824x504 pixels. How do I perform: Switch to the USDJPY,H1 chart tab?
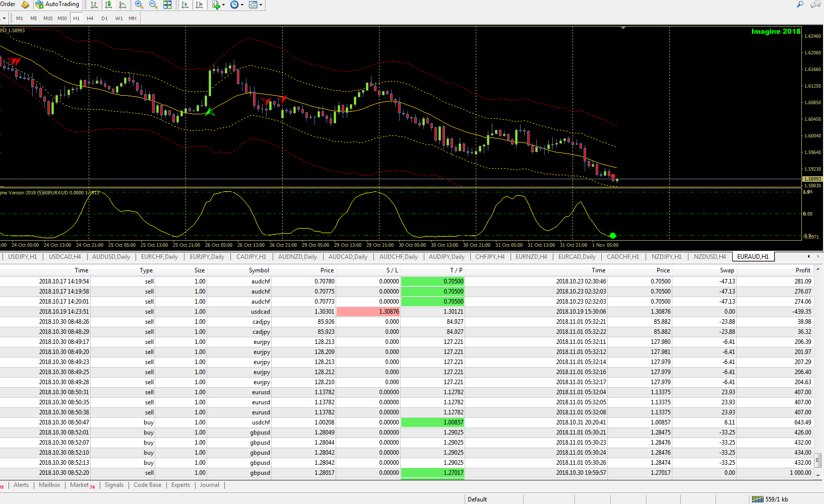pos(22,257)
